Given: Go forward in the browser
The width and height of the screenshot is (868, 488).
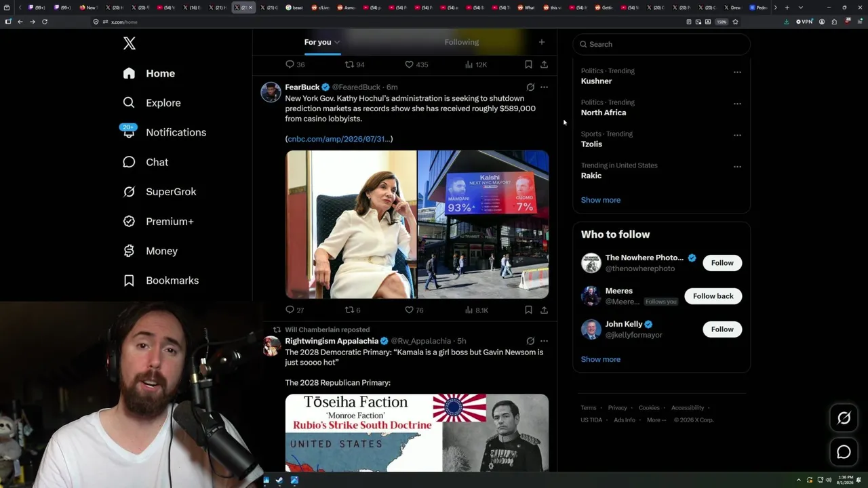Looking at the screenshot, I should [32, 22].
